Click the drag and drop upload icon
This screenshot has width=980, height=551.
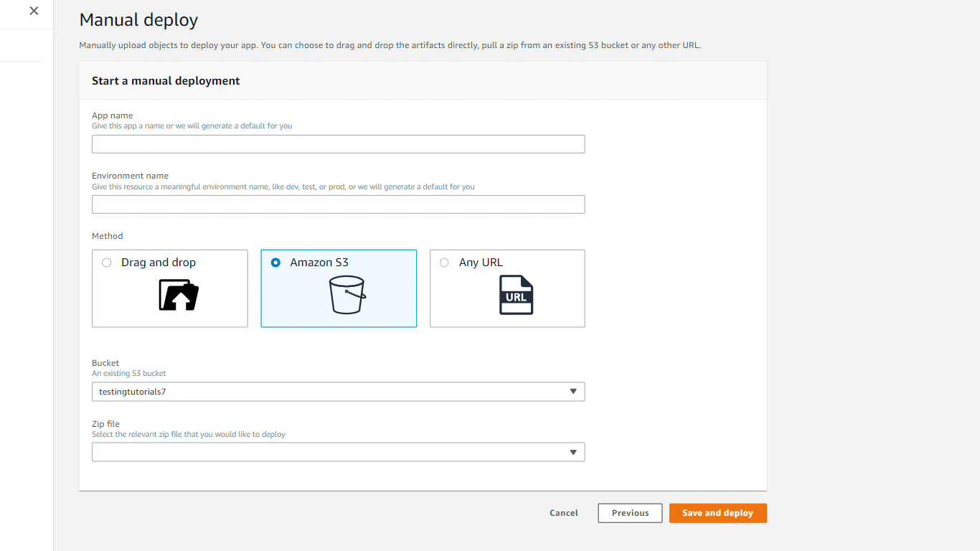[x=176, y=296]
